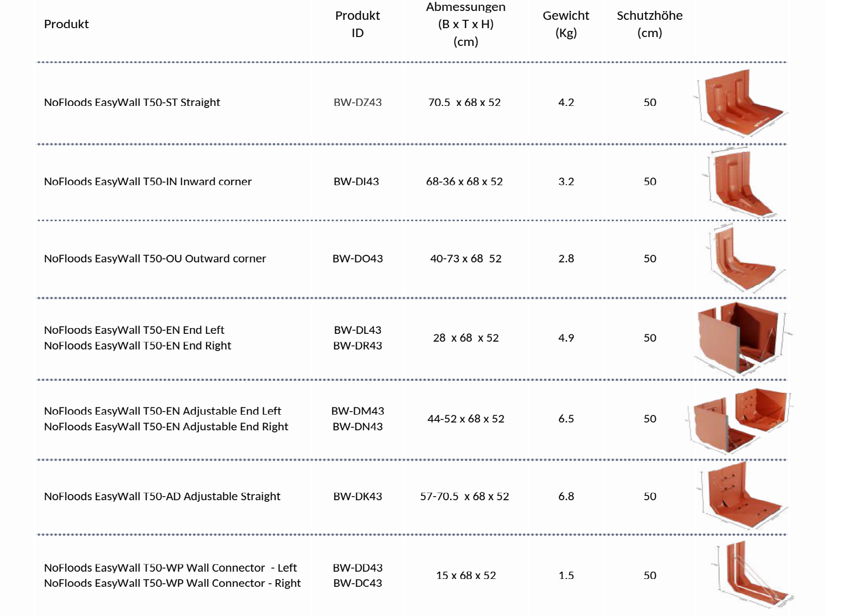Image resolution: width=867 pixels, height=616 pixels.
Task: Select product ID BW-DO43
Action: coord(358,259)
